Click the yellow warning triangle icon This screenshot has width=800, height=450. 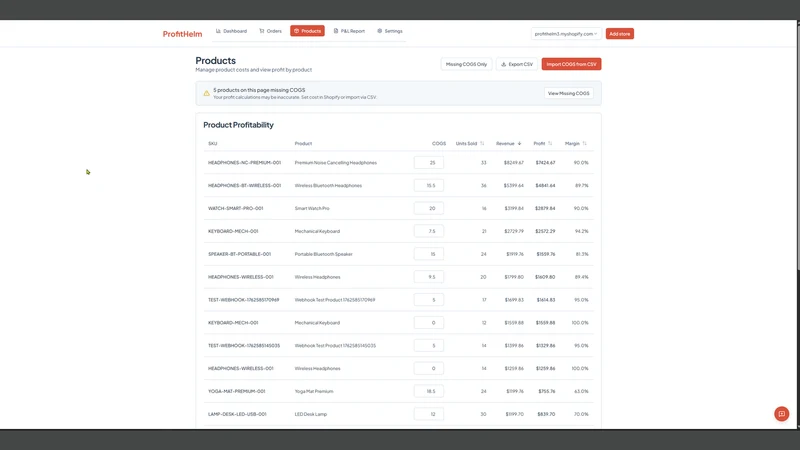206,93
